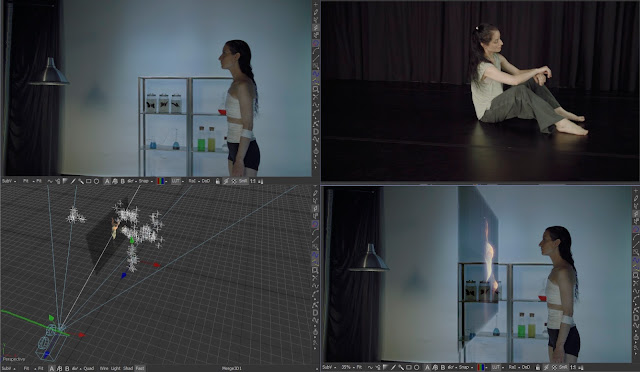Click RGB color channel icon in top-left viewer

click(161, 181)
